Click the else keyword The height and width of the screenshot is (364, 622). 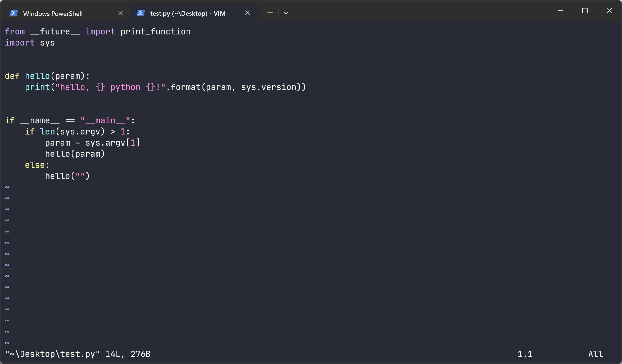pos(35,165)
